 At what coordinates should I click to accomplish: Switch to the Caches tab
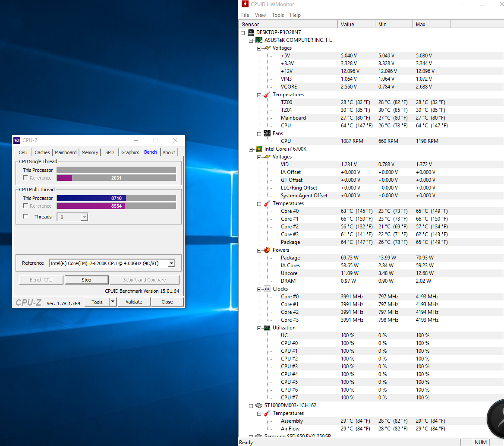tap(42, 152)
